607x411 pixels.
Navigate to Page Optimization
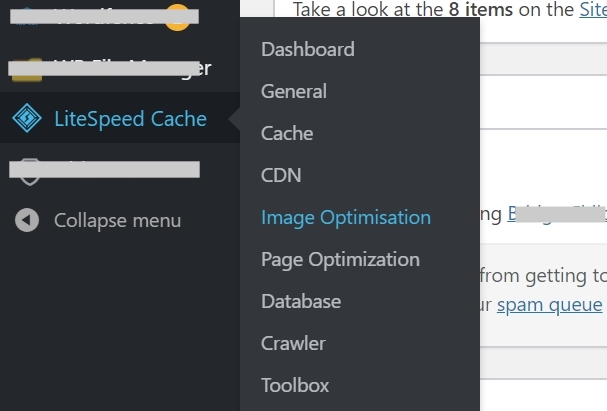coord(340,259)
